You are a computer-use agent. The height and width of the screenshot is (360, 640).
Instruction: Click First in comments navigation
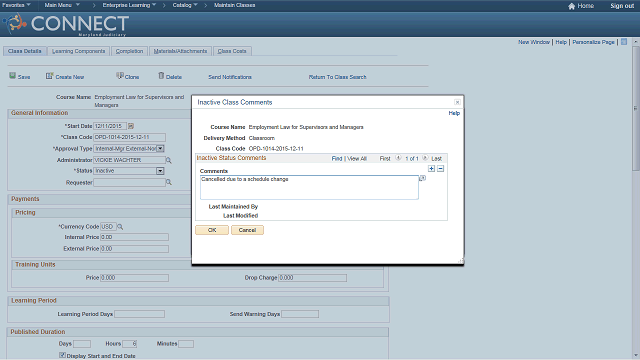point(385,158)
